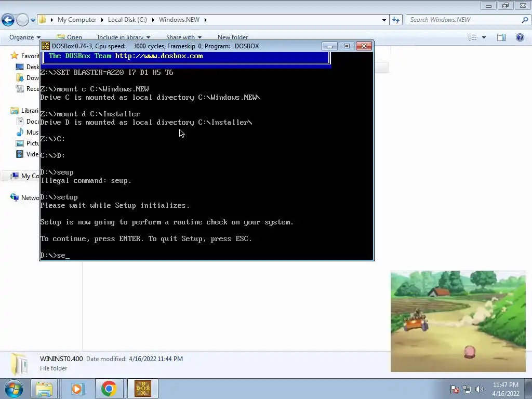Click the Forward navigation arrow in Explorer
532x399 pixels.
22,20
